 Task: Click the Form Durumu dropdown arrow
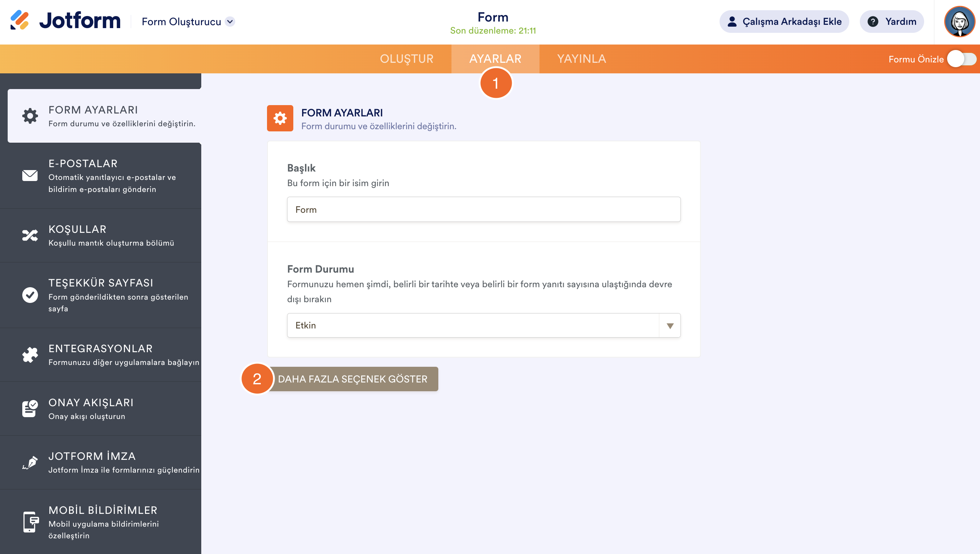point(670,326)
